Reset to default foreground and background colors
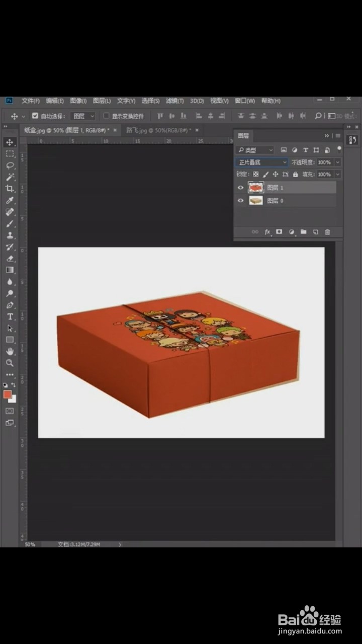This screenshot has height=644, width=362. (x=6, y=385)
